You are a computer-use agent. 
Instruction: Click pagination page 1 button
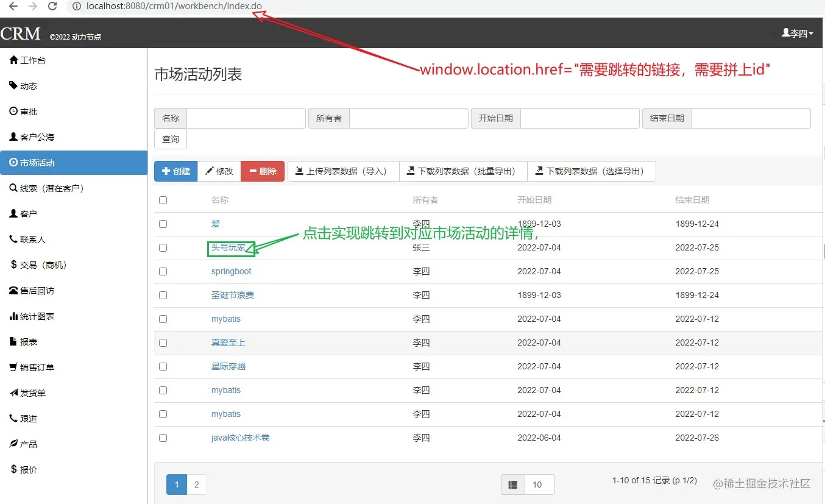tap(177, 484)
